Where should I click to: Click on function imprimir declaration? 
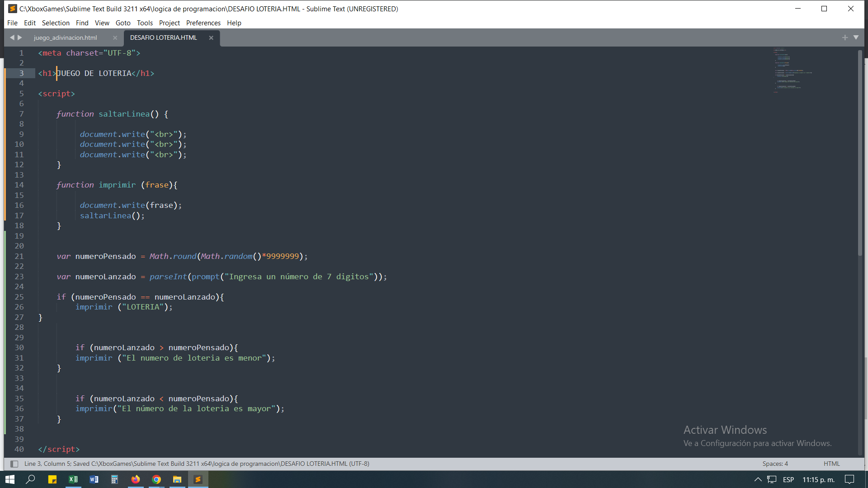[x=117, y=185]
